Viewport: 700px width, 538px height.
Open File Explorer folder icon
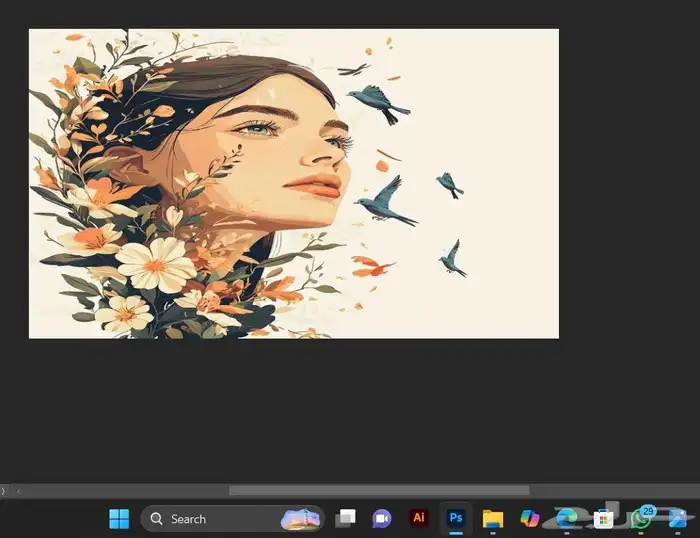tap(492, 518)
